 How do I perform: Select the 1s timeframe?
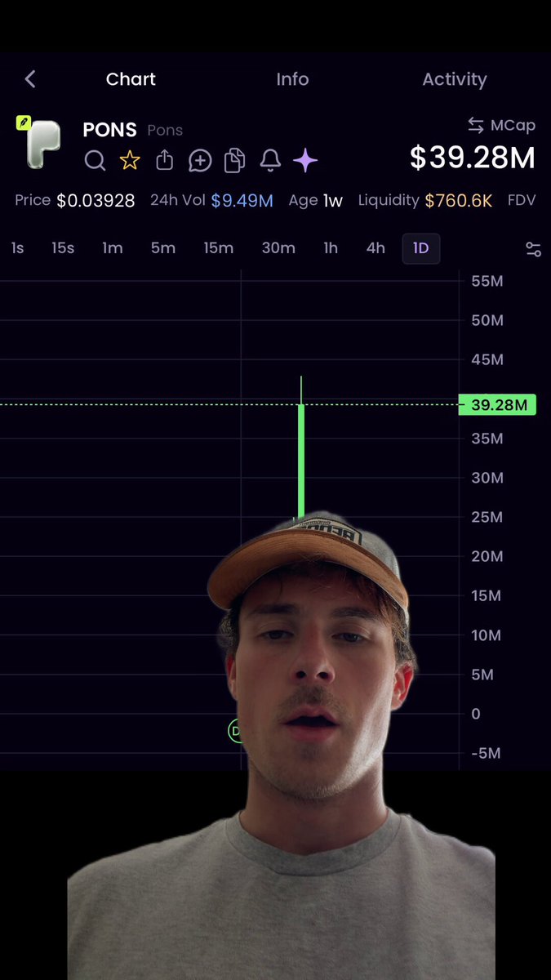[17, 248]
